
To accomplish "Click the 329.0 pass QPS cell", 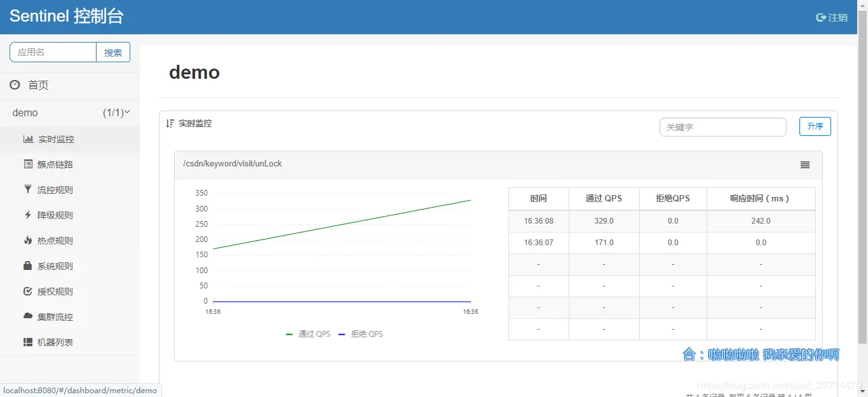I will 604,221.
